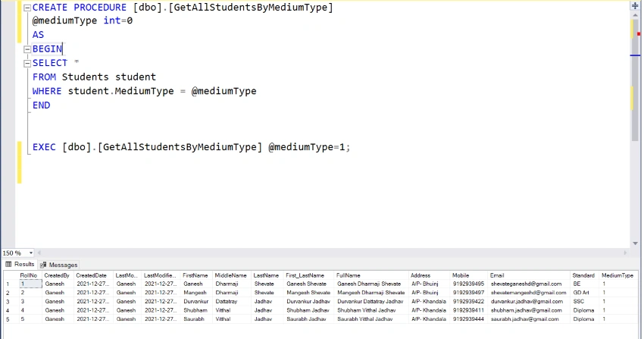Click the FirstName cell Shubham
This screenshot has height=339, width=644.
point(195,311)
